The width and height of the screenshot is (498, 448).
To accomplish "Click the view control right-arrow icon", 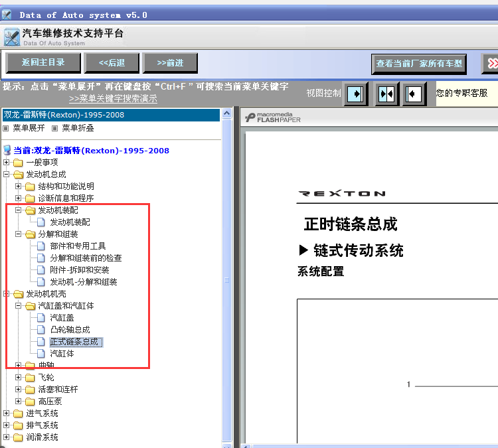I will 356,94.
